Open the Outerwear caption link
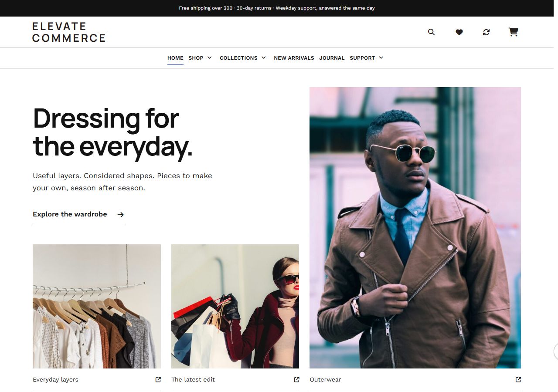The image size is (558, 392). (x=325, y=379)
